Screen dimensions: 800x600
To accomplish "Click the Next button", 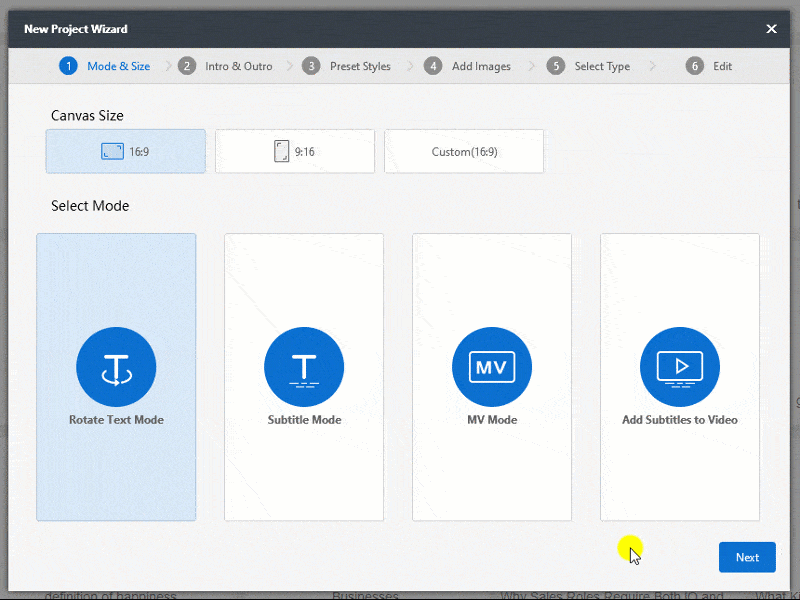I will [747, 557].
